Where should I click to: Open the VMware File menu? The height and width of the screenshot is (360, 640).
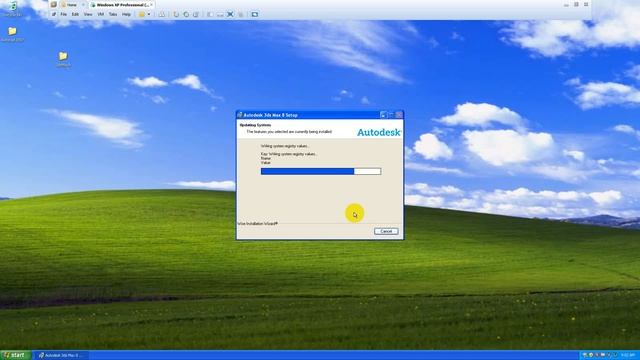pyautogui.click(x=64, y=14)
